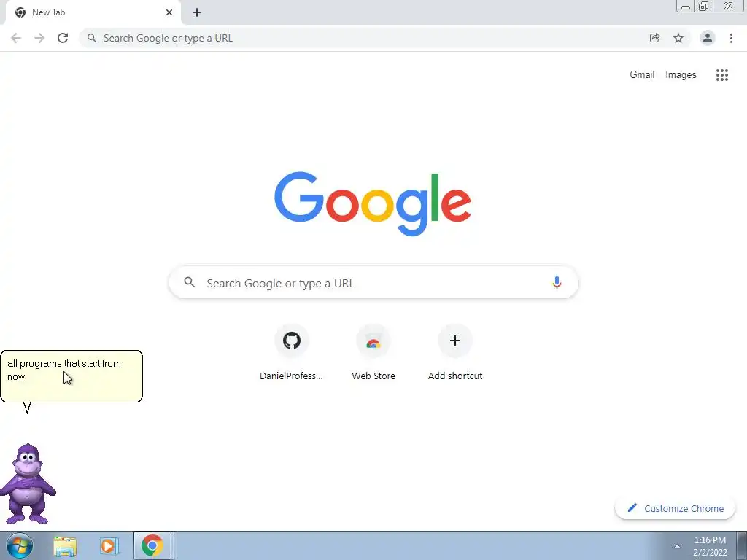Image resolution: width=747 pixels, height=560 pixels.
Task: Click the Chrome icon on the tab
Action: point(20,12)
